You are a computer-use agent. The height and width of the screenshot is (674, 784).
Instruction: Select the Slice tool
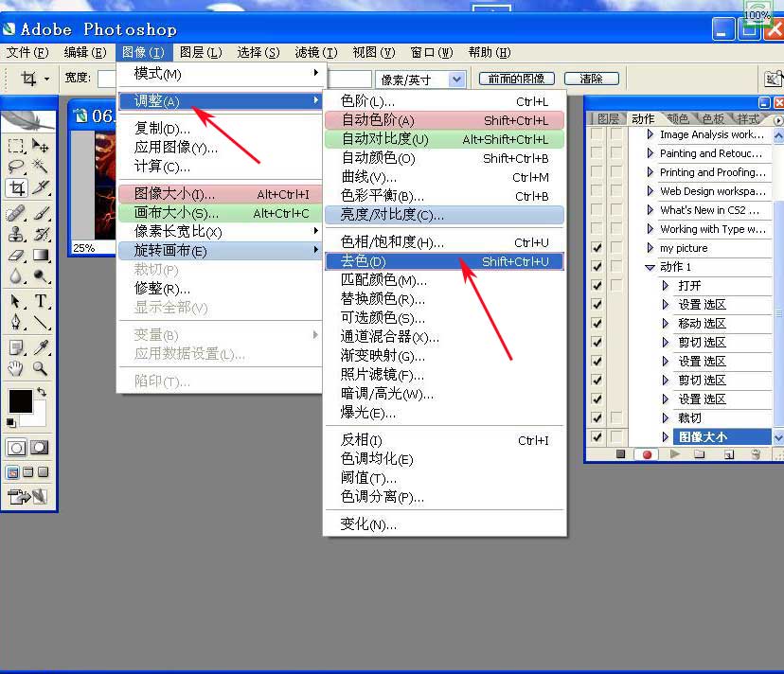coord(40,188)
